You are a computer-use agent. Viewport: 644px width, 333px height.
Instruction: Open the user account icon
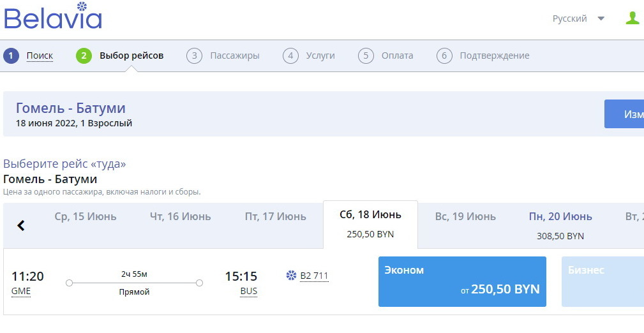point(632,18)
